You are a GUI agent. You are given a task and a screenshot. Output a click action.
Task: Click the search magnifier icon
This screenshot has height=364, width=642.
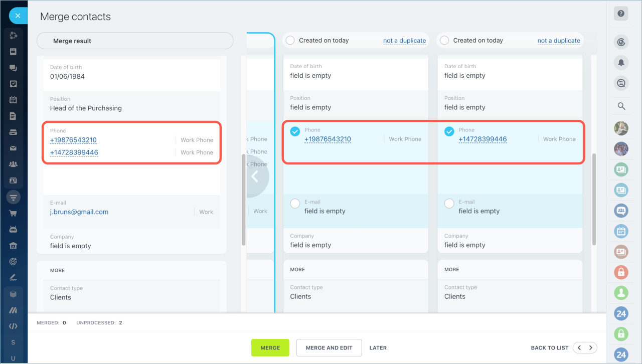tap(621, 106)
